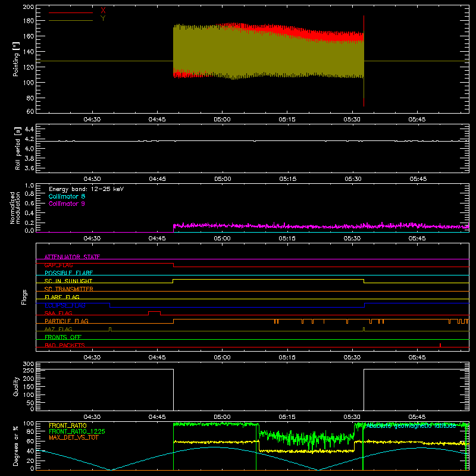This screenshot has width=476, height=476.
Task: Click the olive AAZ_FLAG label
Action: pos(58,329)
